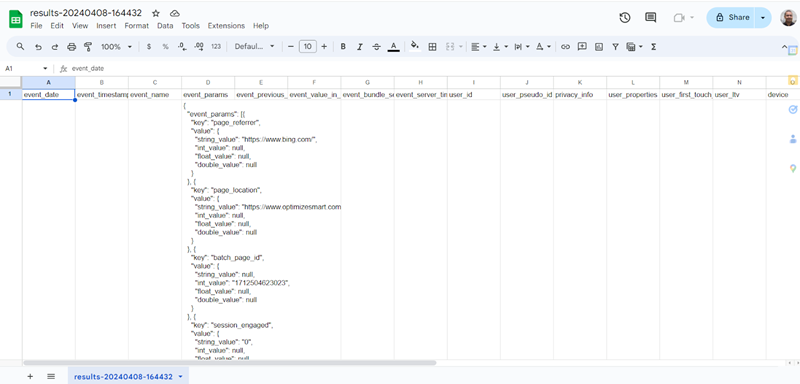Open the borders menu
The width and height of the screenshot is (800, 384).
pos(432,47)
